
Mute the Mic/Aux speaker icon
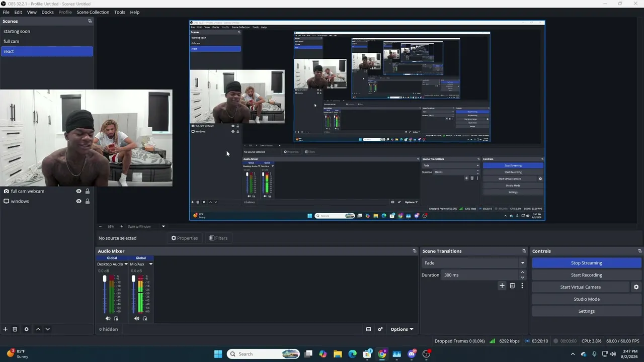click(x=137, y=318)
